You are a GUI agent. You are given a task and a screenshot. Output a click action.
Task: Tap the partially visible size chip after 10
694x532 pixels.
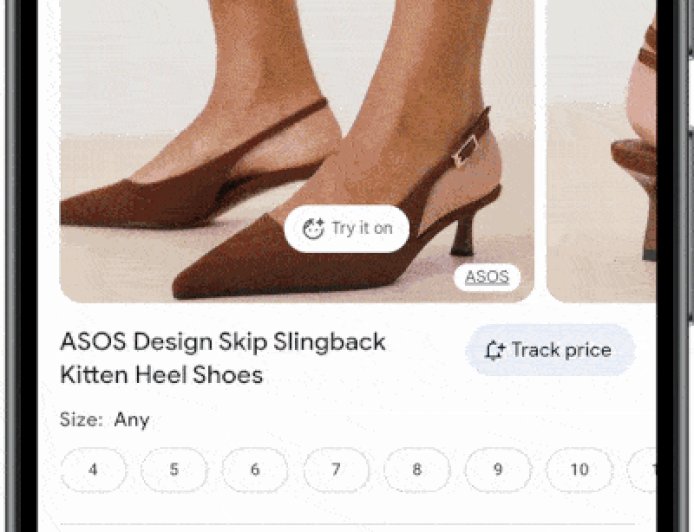click(644, 470)
